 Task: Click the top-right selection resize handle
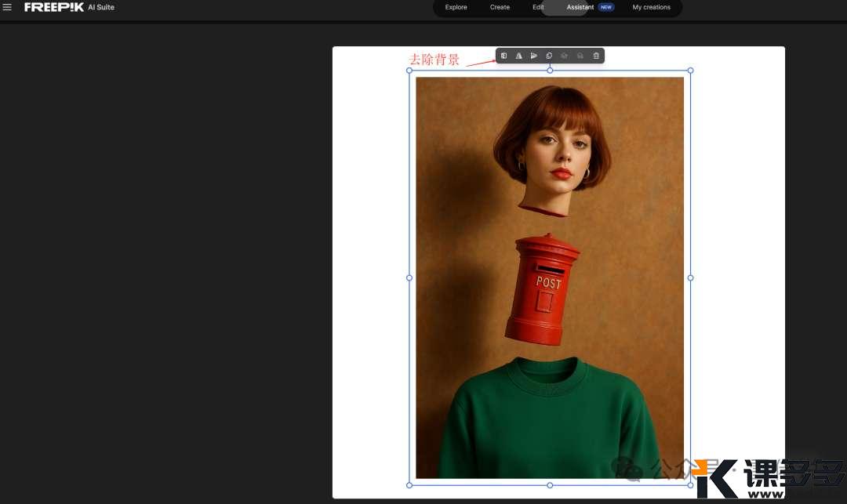pos(690,71)
